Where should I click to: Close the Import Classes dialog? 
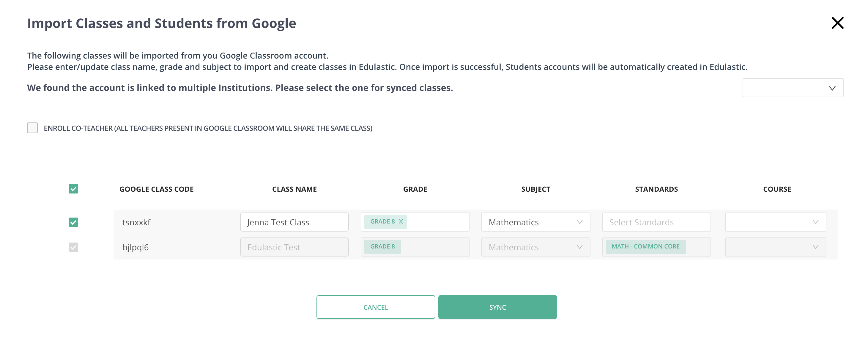click(838, 23)
